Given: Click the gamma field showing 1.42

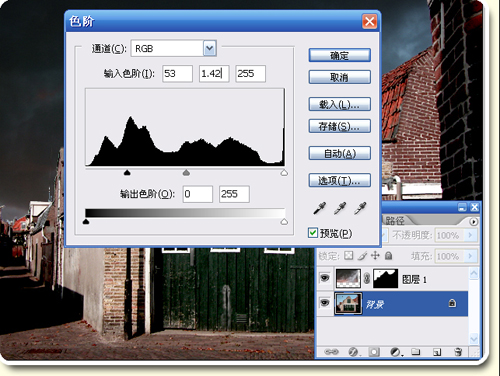Looking at the screenshot, I should pos(214,74).
